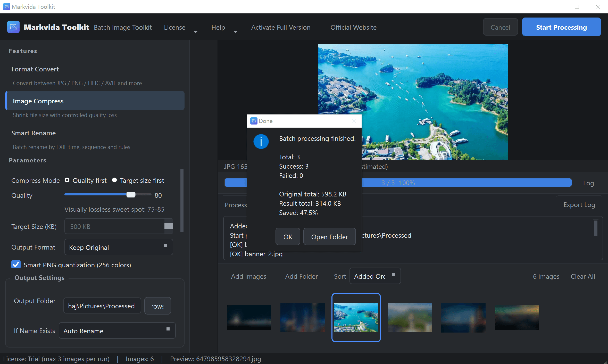Open the Sort Added Order dropdown

[375, 276]
